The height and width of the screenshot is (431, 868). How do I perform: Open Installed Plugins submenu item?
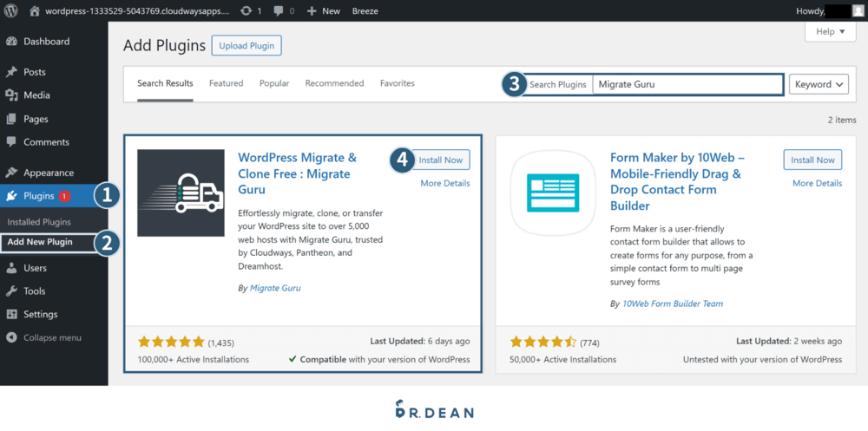coord(39,222)
